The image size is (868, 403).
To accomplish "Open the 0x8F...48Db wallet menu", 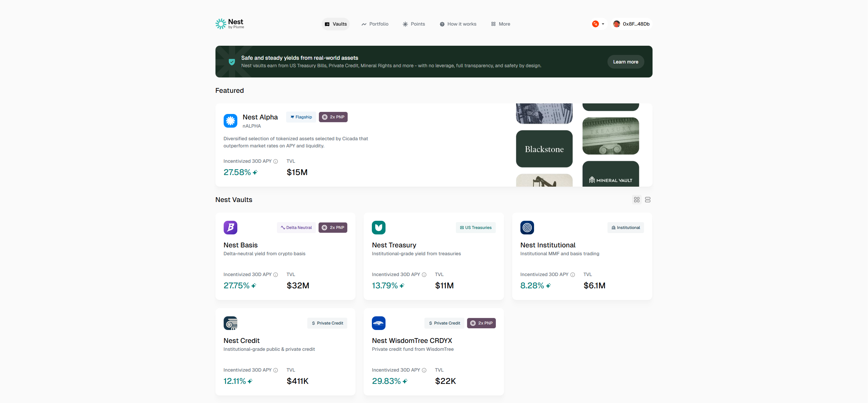I will 632,24.
